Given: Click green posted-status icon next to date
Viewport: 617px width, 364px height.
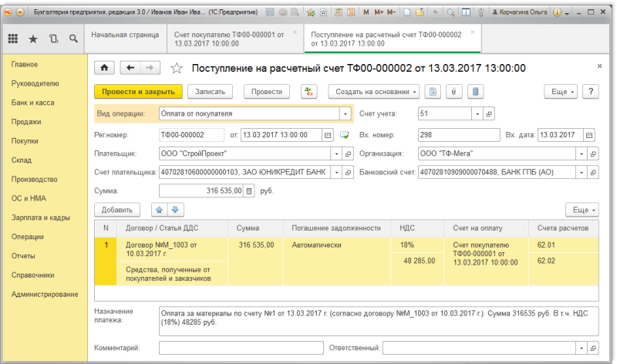Looking at the screenshot, I should coord(344,135).
